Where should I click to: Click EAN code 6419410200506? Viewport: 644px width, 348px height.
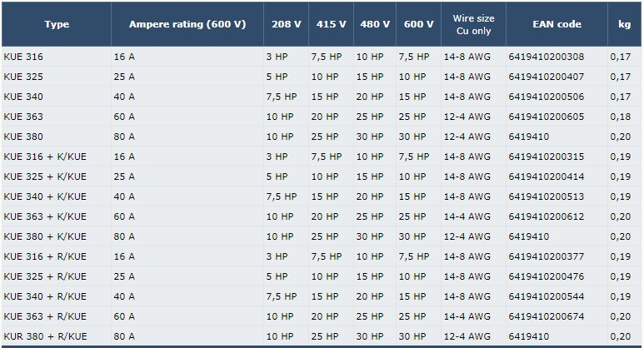547,97
